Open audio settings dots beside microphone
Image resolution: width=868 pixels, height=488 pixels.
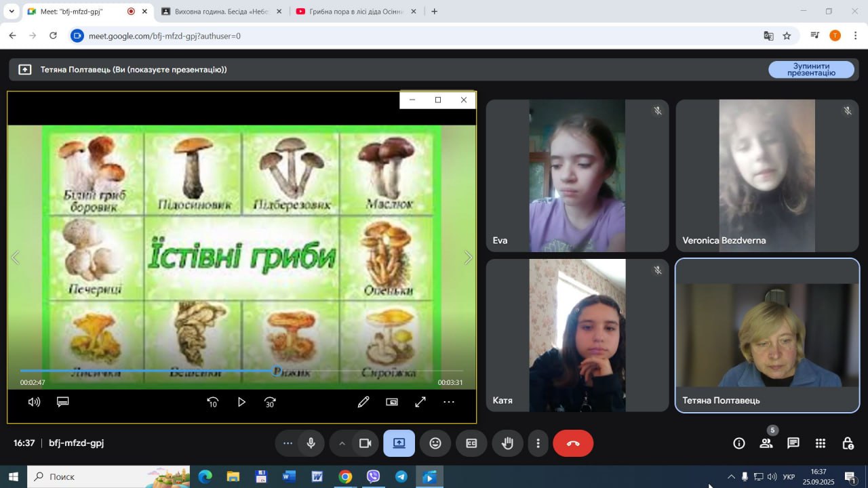click(288, 443)
